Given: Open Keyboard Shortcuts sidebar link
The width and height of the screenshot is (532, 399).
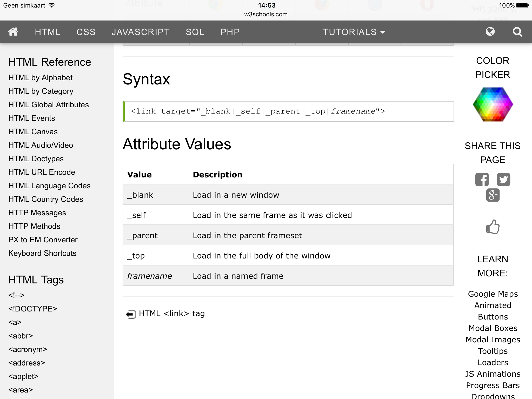Looking at the screenshot, I should [42, 253].
